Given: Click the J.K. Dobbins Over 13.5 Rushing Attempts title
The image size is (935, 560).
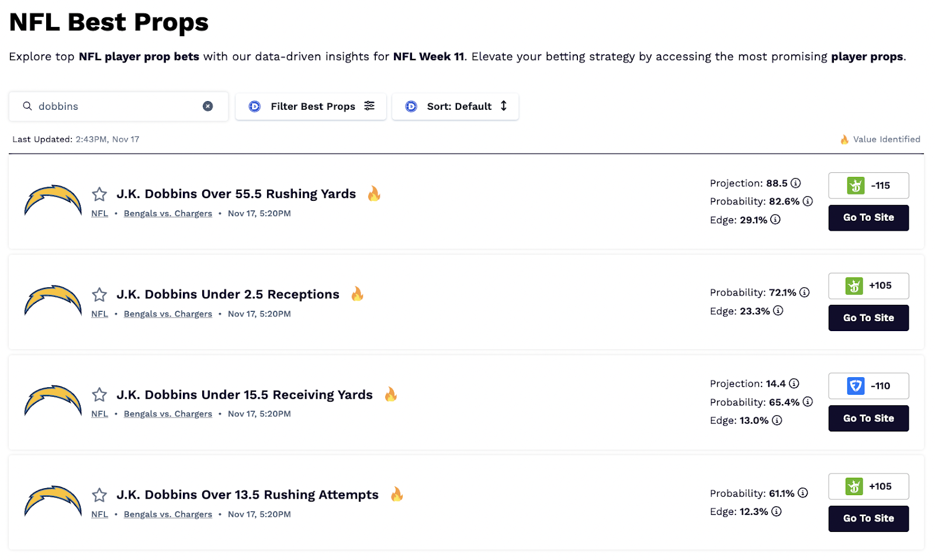Looking at the screenshot, I should point(247,495).
